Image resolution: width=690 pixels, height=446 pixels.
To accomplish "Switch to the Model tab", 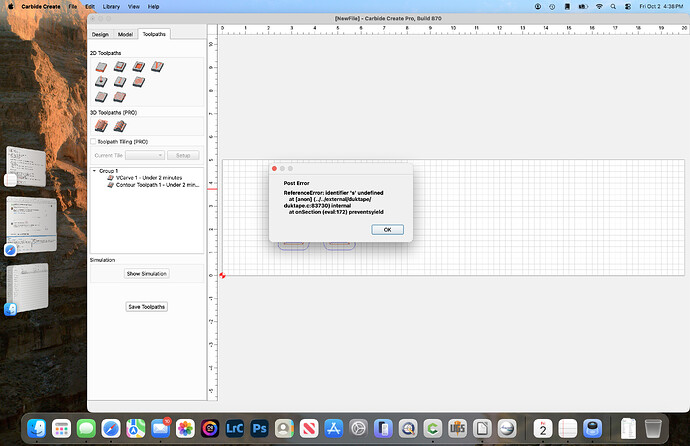I will tap(125, 34).
